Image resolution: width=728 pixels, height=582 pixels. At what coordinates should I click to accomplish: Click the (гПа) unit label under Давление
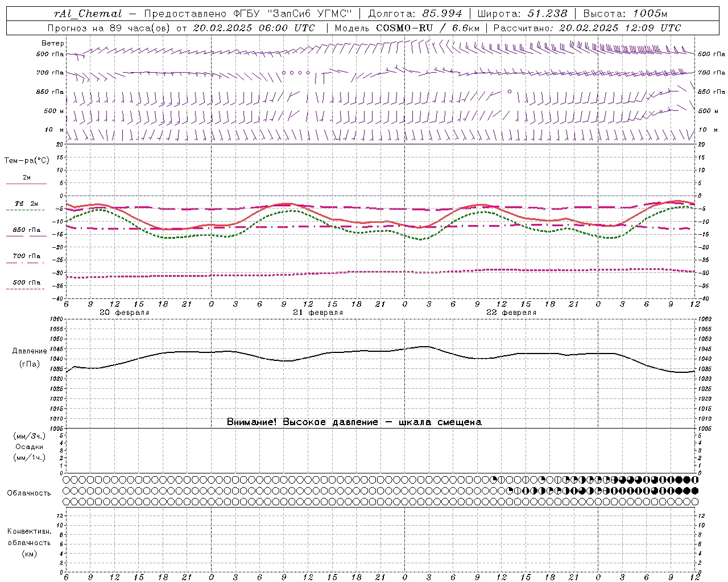coord(30,364)
